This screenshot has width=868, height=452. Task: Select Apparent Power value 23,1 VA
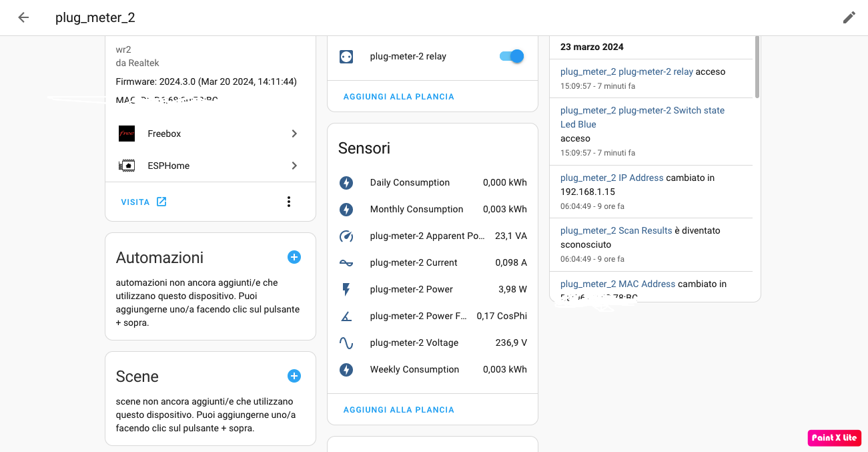[x=511, y=236]
